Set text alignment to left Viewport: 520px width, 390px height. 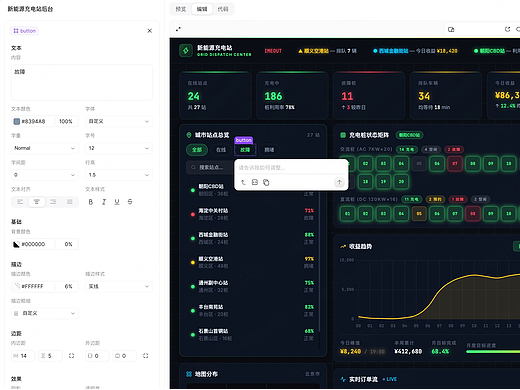[x=20, y=202]
